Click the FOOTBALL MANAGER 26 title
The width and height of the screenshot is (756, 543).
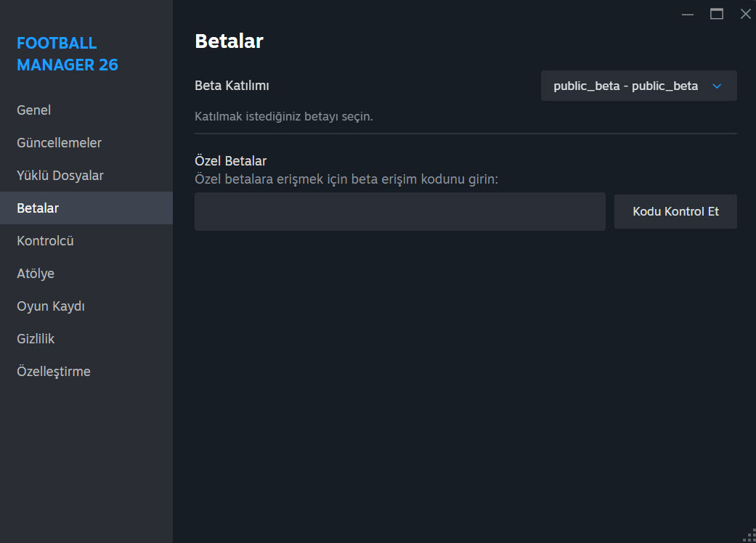point(68,54)
